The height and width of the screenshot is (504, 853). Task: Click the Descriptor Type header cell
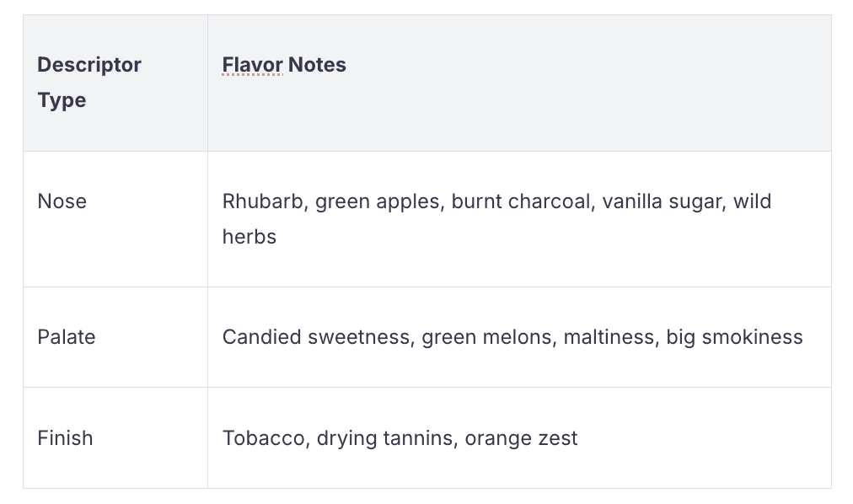point(115,83)
